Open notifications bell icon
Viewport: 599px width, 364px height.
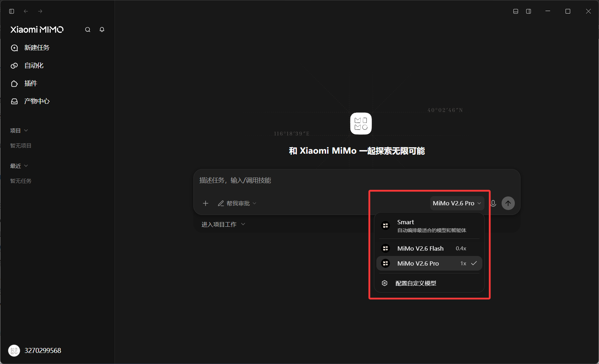click(102, 30)
